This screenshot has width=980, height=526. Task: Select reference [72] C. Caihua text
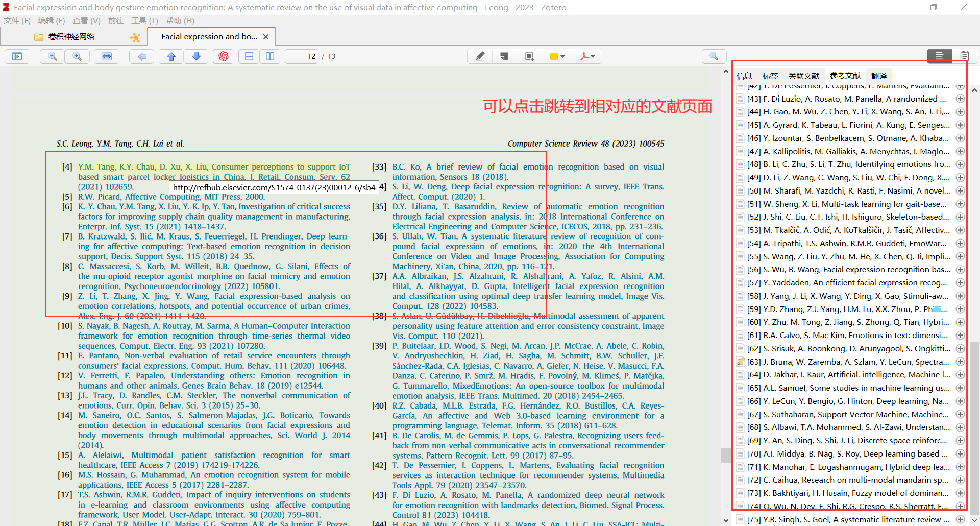[848, 480]
